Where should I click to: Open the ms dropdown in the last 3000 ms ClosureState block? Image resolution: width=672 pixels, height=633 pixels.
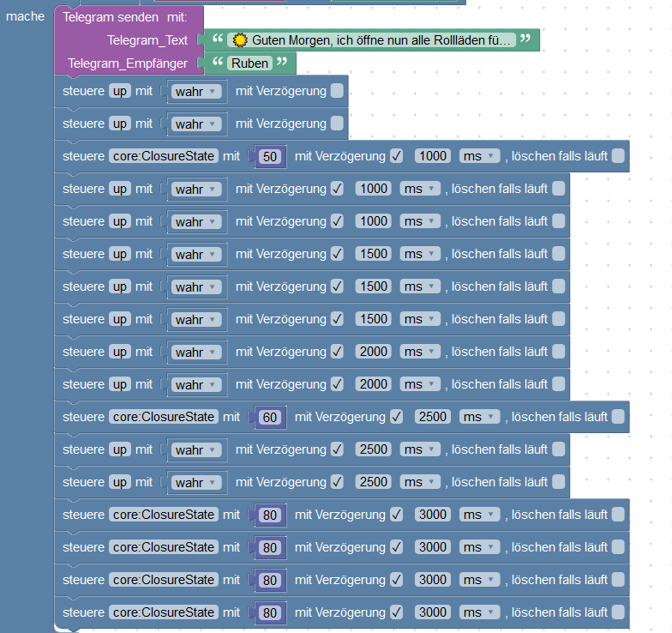pos(480,612)
